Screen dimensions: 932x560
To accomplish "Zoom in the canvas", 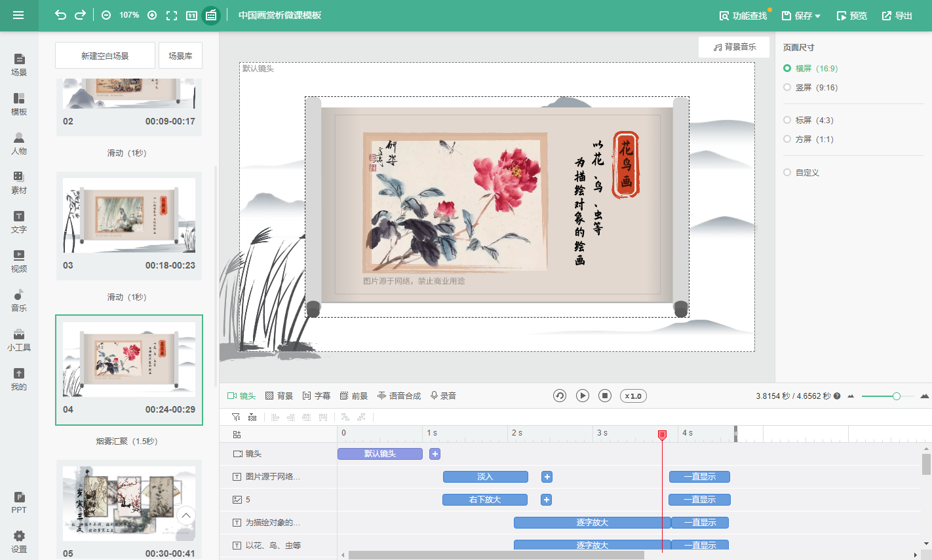I will 152,15.
